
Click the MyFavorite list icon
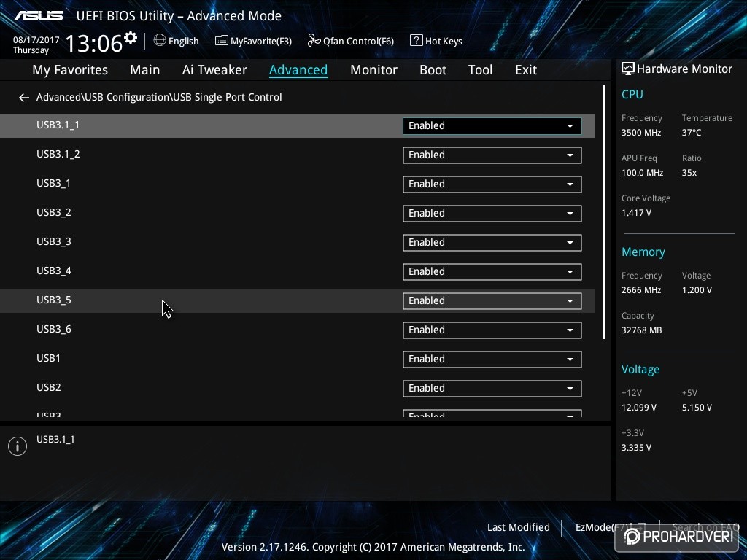pyautogui.click(x=222, y=41)
